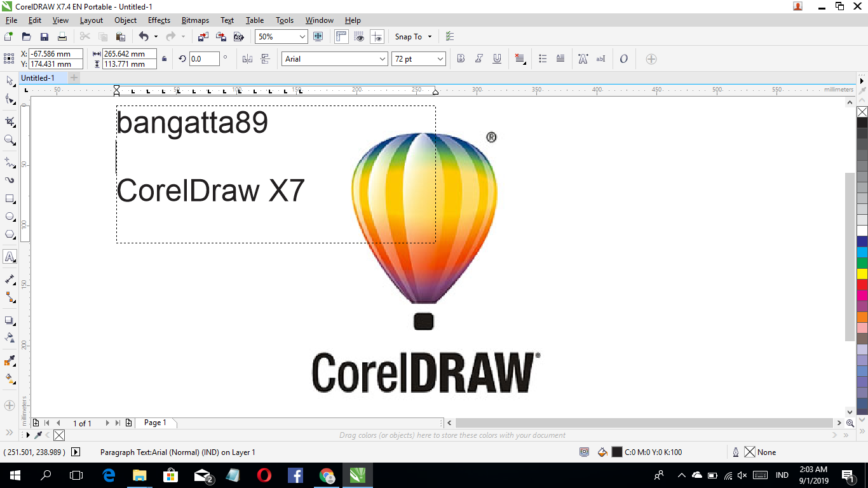
Task: Expand the toolbox overflow chevrons
Action: (10, 432)
